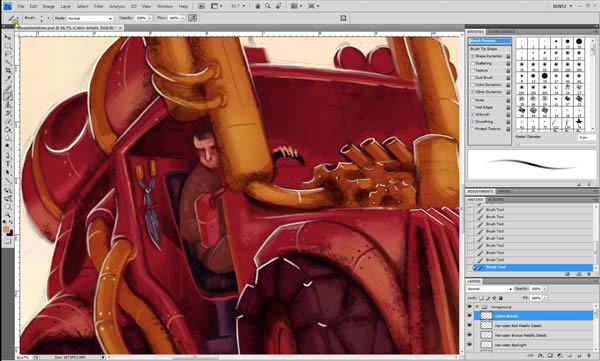Delete current state trash icon in History panel
Image resolution: width=600 pixels, height=361 pixels.
coord(589,274)
